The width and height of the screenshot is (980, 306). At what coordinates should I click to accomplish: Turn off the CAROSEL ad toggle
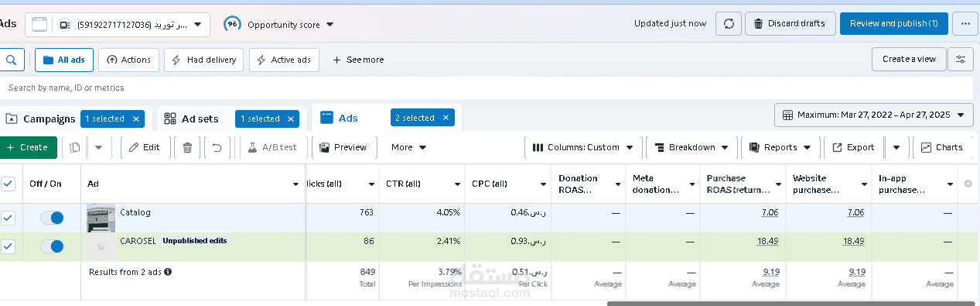52,246
